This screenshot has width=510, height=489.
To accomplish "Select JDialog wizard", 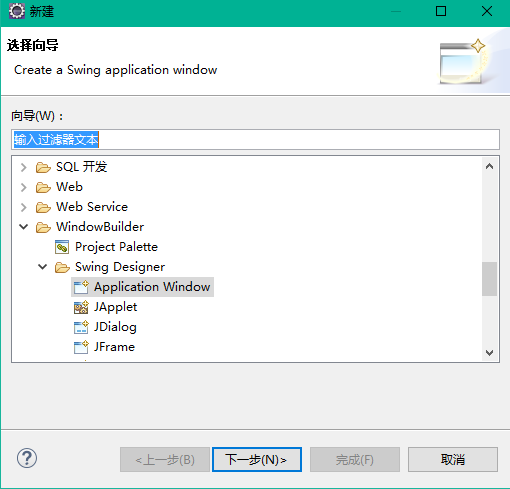I will point(115,327).
